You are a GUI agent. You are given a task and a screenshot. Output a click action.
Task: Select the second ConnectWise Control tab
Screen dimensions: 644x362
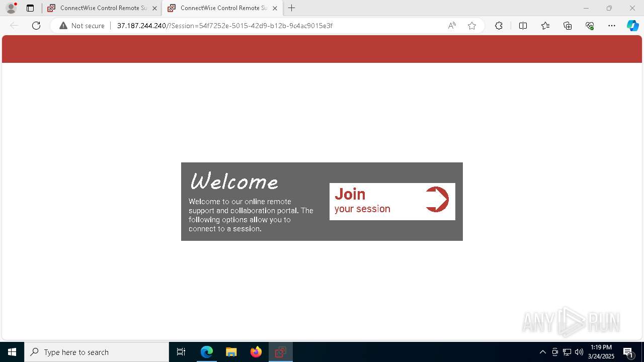221,8
